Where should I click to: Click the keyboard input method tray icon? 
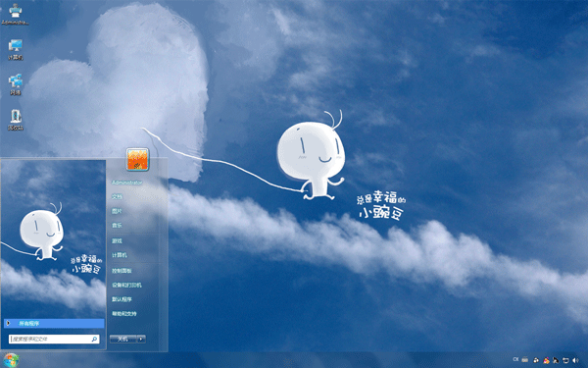525,360
